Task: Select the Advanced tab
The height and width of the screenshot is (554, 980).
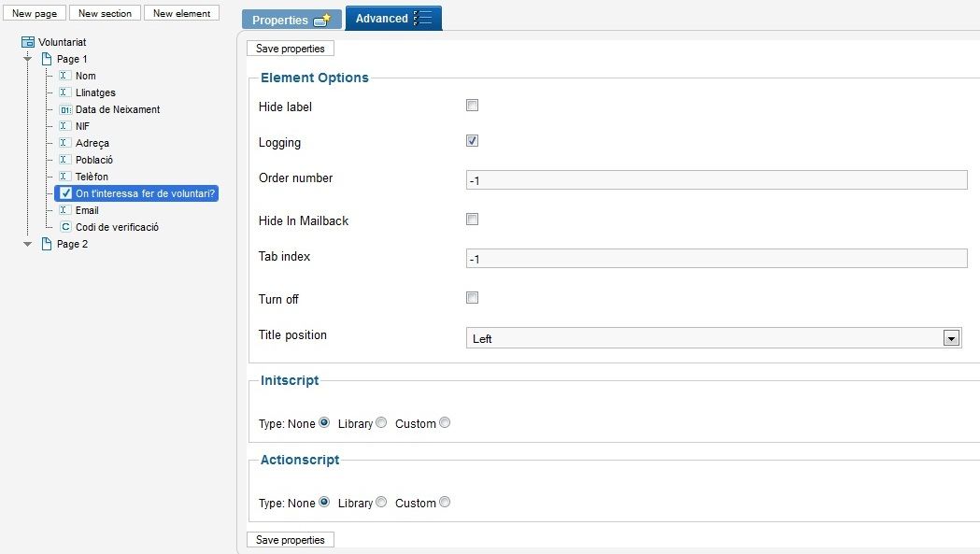Action: coord(393,18)
